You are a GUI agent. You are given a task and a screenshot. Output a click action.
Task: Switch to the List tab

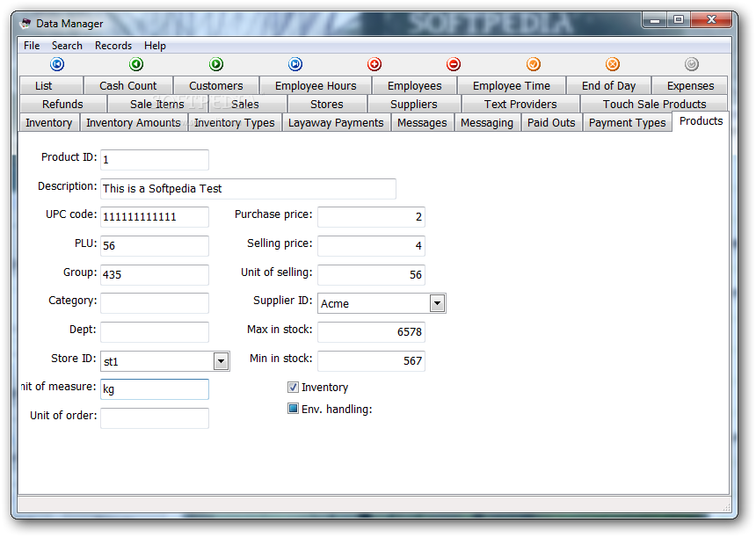pyautogui.click(x=51, y=85)
